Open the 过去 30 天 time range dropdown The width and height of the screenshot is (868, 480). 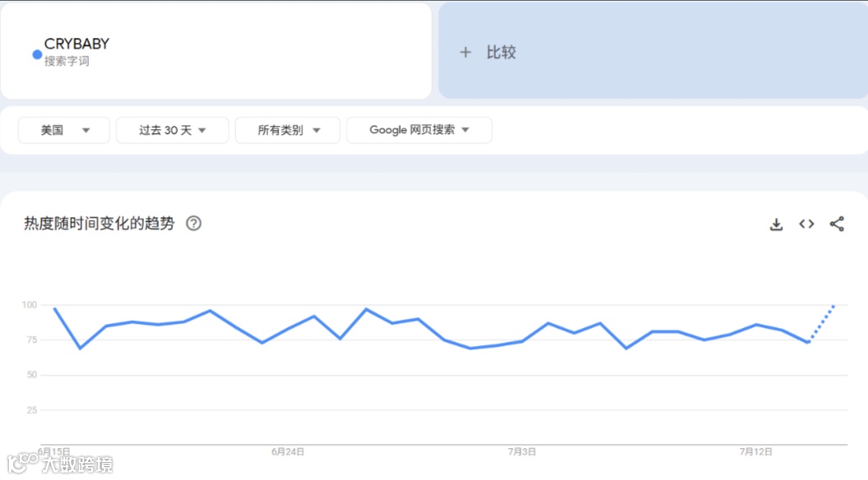172,130
